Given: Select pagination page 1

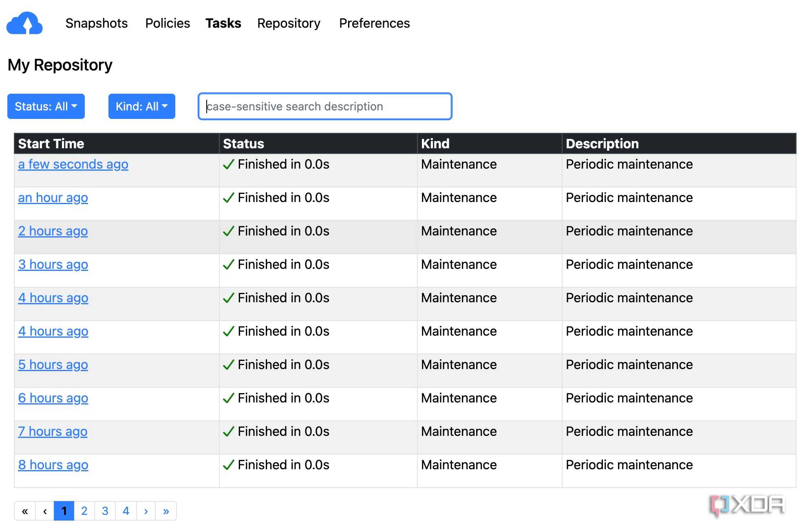Looking at the screenshot, I should (64, 511).
